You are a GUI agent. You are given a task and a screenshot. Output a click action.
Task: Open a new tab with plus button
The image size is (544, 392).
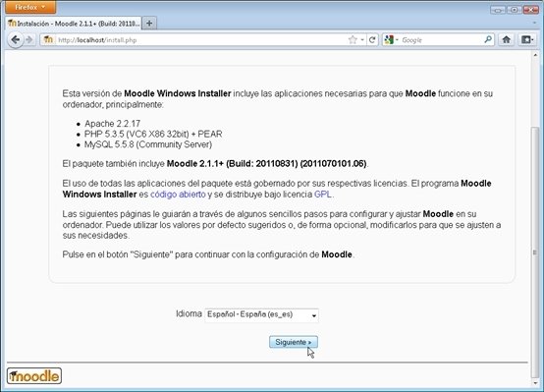click(149, 24)
